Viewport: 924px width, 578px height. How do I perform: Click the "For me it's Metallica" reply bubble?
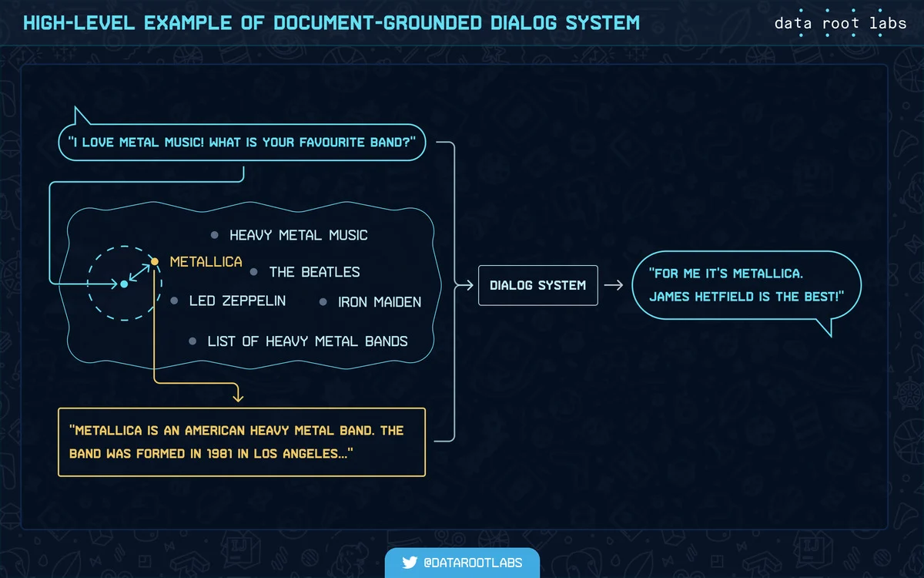click(746, 284)
